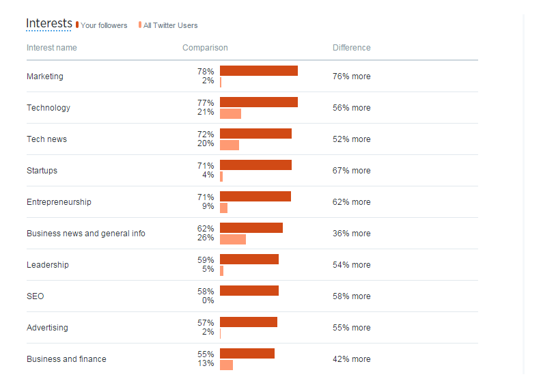This screenshot has width=541, height=392.
Task: Click the dark orange 'Your followers' legend swatch
Action: pos(78,25)
